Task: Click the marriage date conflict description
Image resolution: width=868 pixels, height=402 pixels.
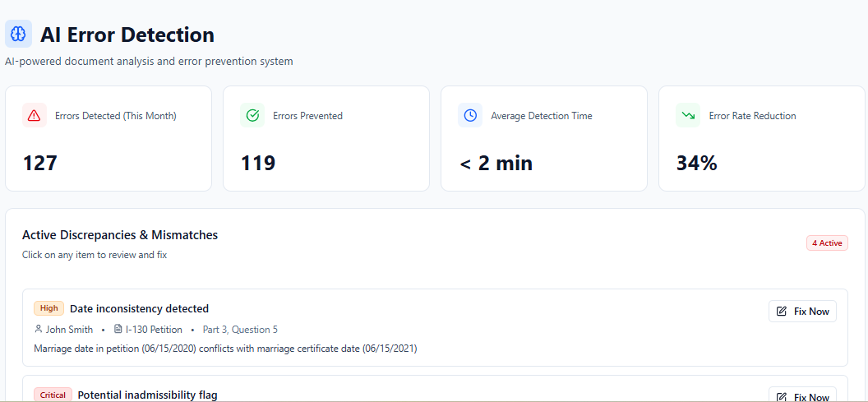Action: 225,349
